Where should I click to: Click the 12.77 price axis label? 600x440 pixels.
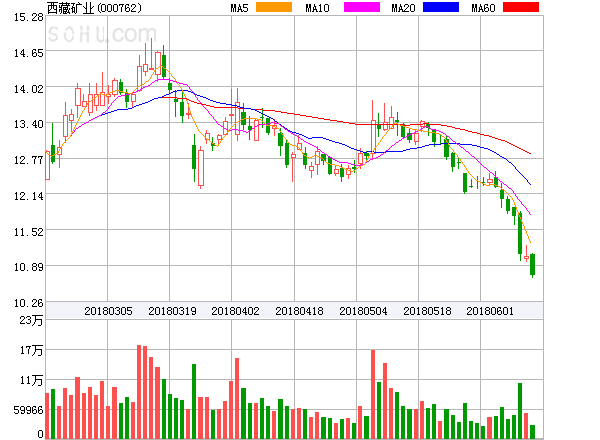(x=29, y=160)
